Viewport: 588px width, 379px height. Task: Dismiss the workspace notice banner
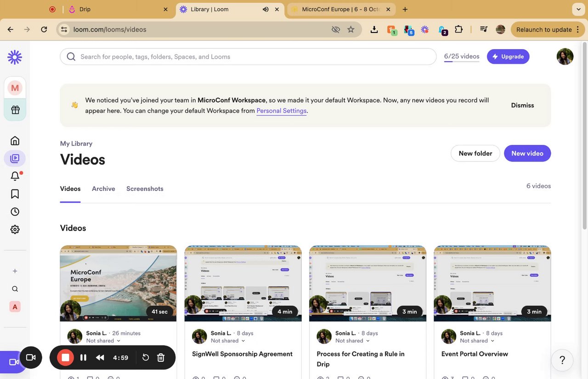pos(522,105)
